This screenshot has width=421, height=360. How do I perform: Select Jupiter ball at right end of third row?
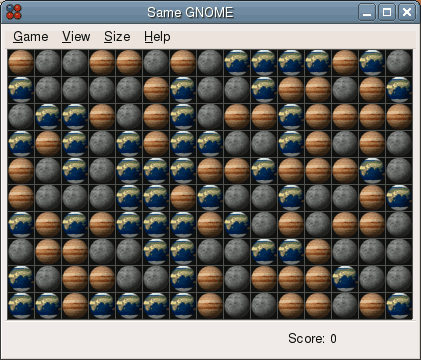(x=399, y=117)
